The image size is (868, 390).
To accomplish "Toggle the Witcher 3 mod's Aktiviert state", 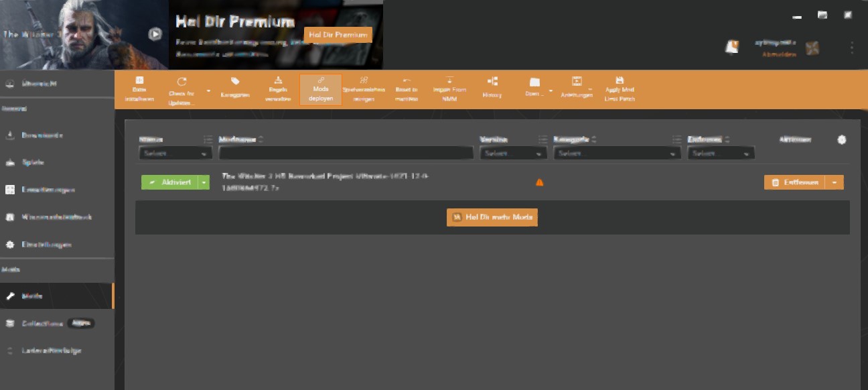I will click(x=171, y=182).
